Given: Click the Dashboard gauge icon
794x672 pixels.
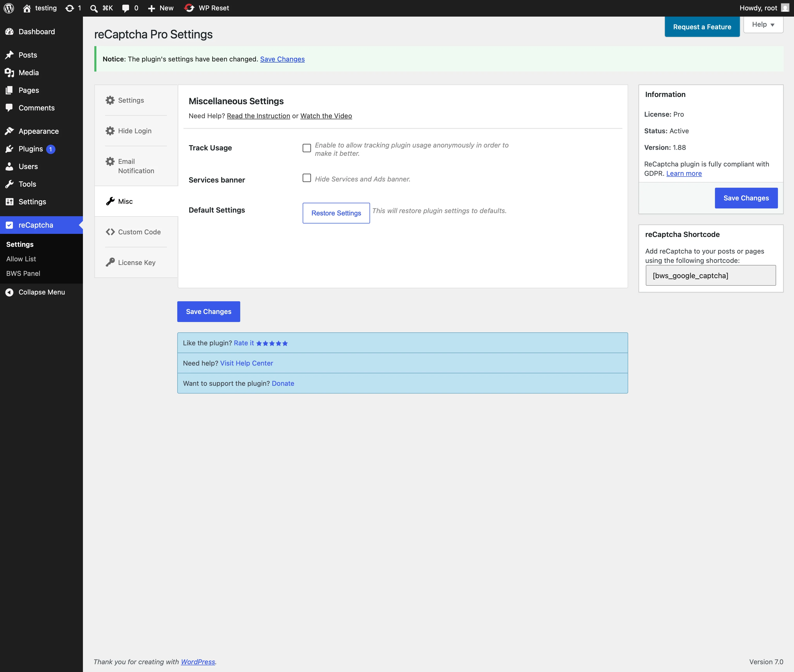Looking at the screenshot, I should coord(10,32).
